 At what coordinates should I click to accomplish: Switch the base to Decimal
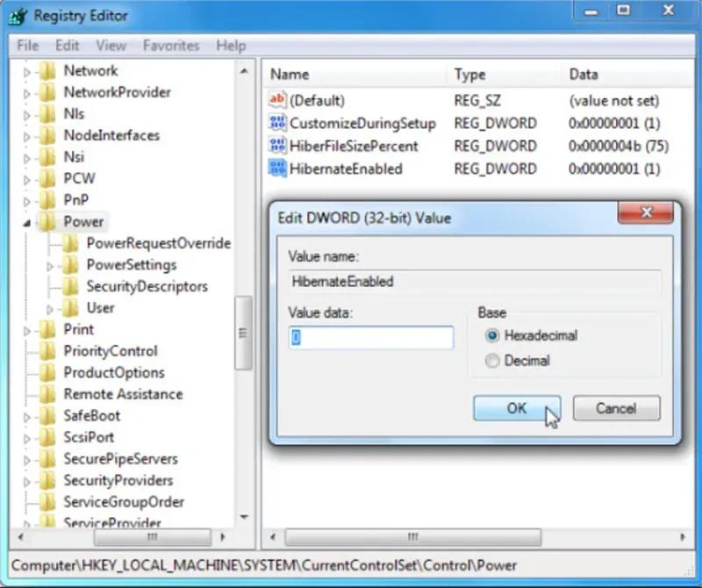click(x=492, y=360)
